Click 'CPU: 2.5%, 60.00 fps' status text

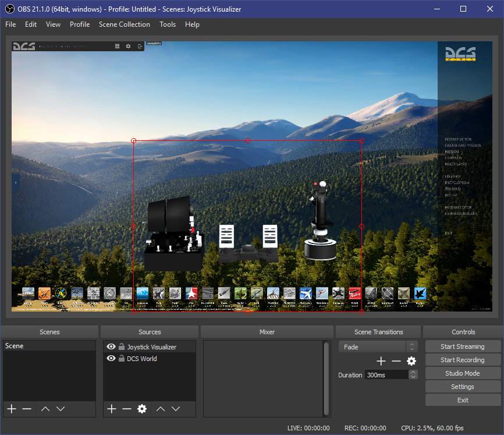click(x=432, y=428)
